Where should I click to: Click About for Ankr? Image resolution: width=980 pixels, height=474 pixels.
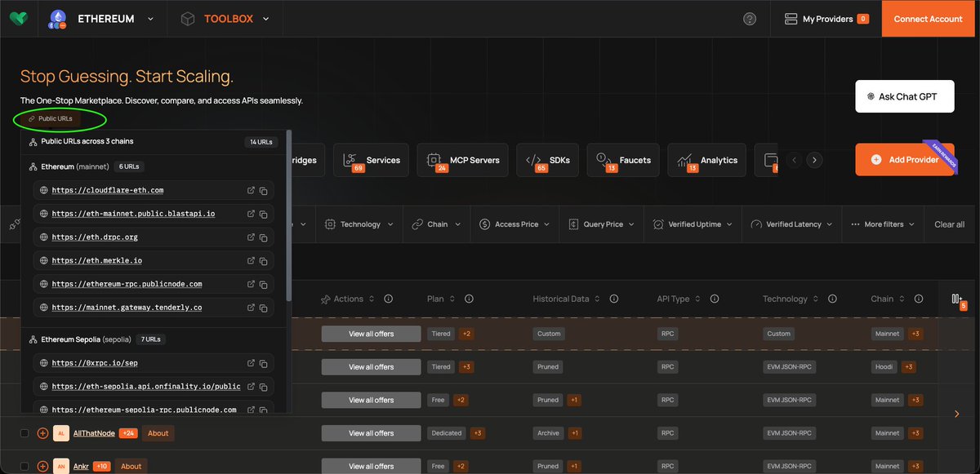[131, 467]
